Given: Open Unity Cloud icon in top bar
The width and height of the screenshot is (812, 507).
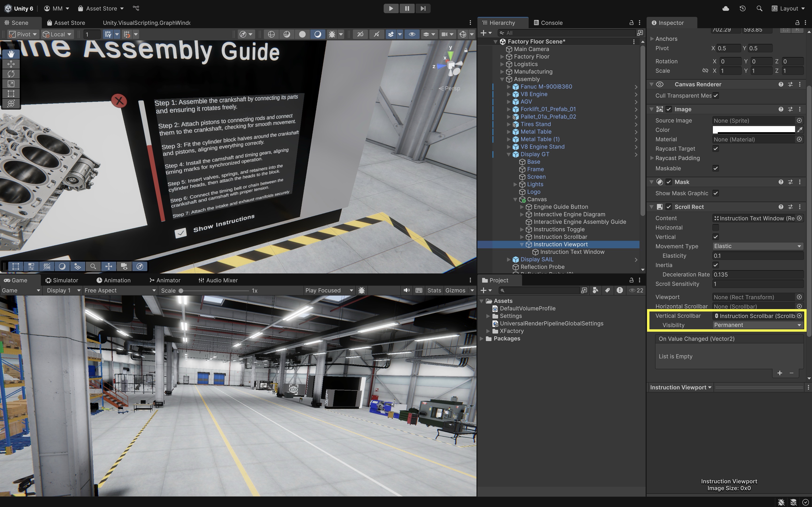Looking at the screenshot, I should tap(726, 8).
